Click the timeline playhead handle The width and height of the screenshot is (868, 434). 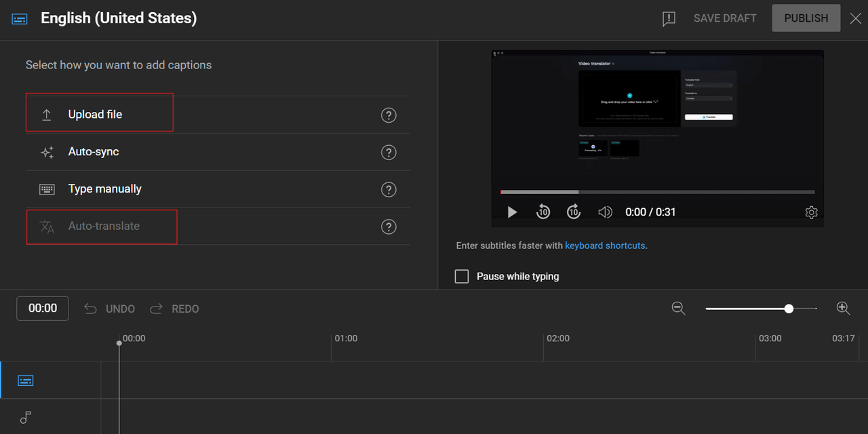(119, 343)
